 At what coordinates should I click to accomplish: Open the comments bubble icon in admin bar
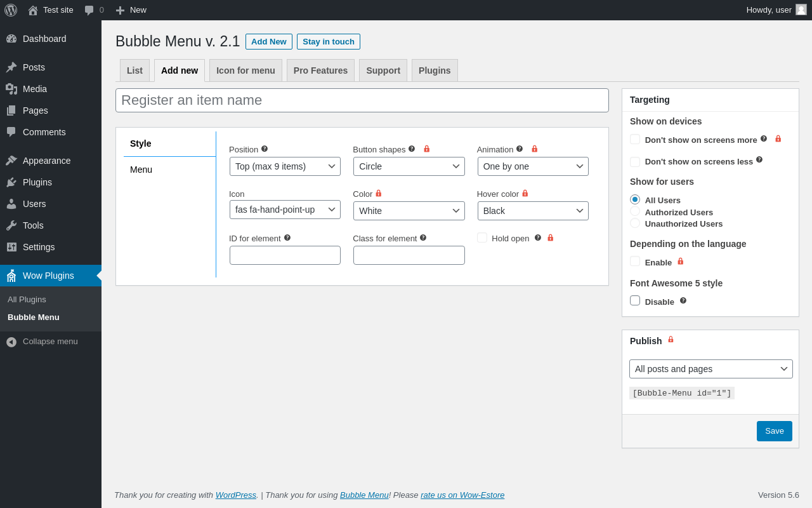click(x=89, y=10)
